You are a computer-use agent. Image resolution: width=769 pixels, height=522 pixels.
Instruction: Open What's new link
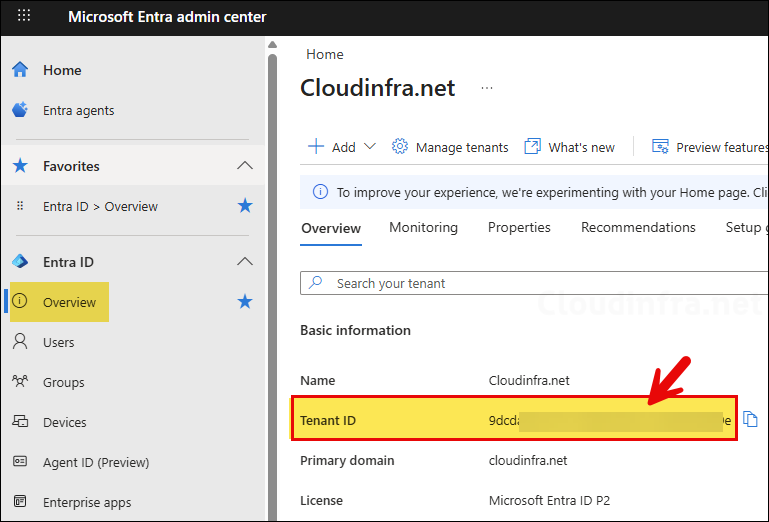[570, 147]
